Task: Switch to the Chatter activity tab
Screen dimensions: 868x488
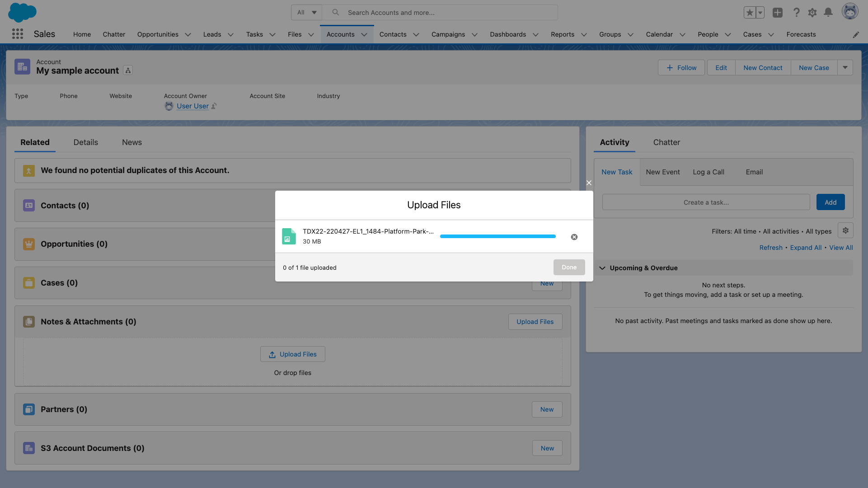Action: click(x=666, y=142)
